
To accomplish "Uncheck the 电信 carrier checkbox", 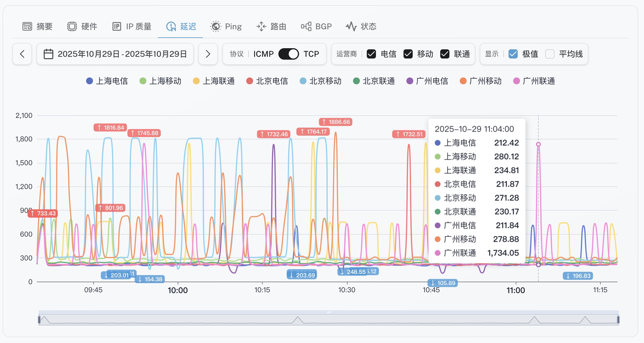I will pyautogui.click(x=371, y=54).
